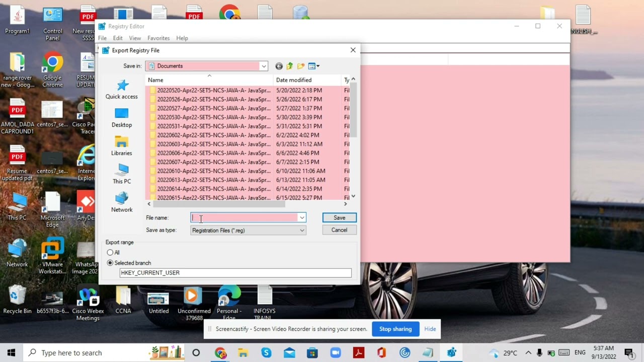Open Cortana from the taskbar
Viewport: 644px width, 362px height.
[x=196, y=352]
